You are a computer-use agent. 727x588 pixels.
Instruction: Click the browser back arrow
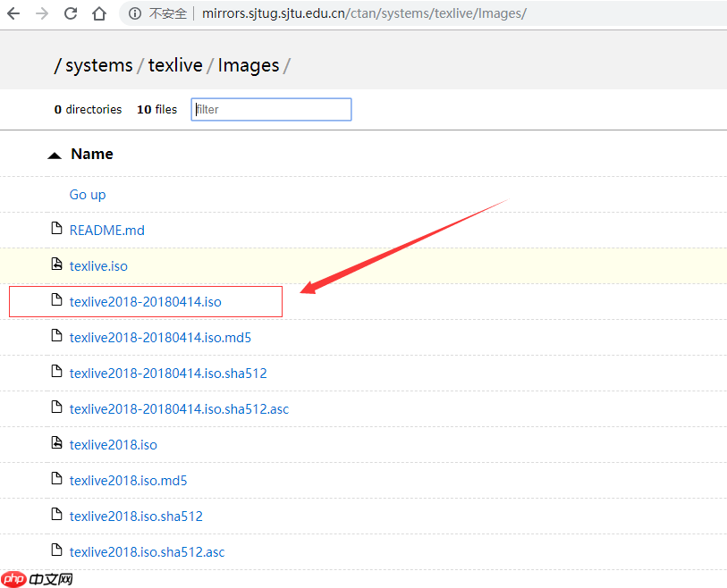click(x=13, y=13)
